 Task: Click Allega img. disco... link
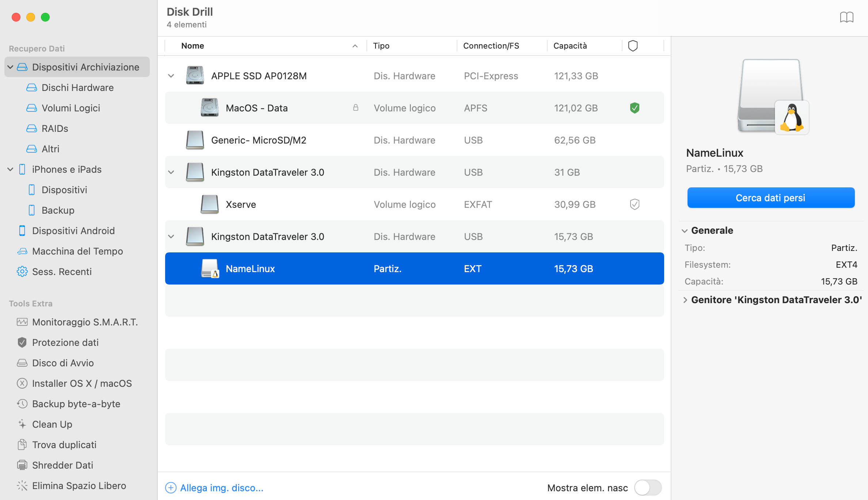[x=222, y=488]
